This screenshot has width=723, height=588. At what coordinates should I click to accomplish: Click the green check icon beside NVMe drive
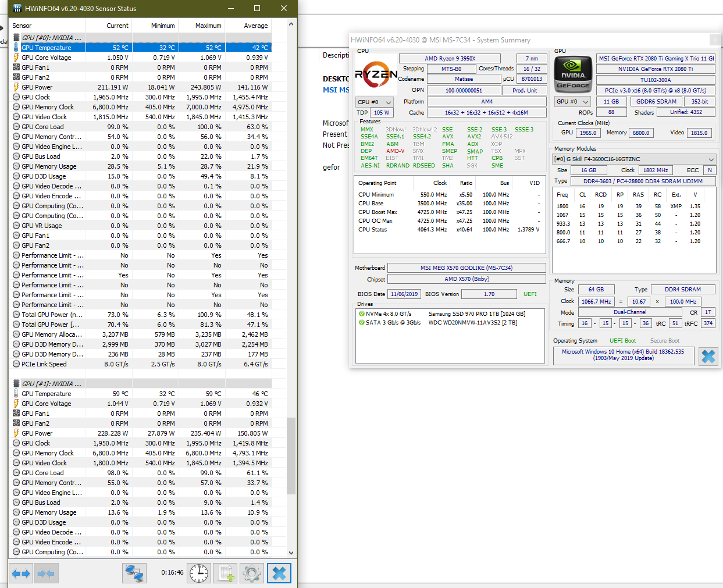(x=361, y=314)
